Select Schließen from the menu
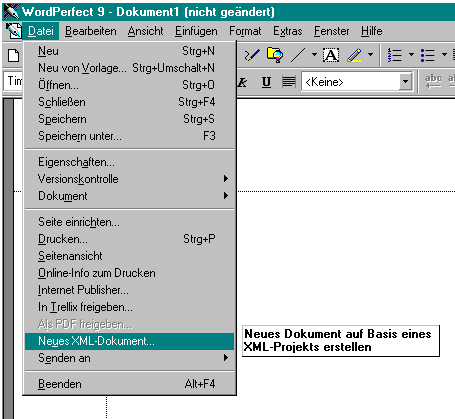Image resolution: width=455 pixels, height=419 pixels. (129, 102)
